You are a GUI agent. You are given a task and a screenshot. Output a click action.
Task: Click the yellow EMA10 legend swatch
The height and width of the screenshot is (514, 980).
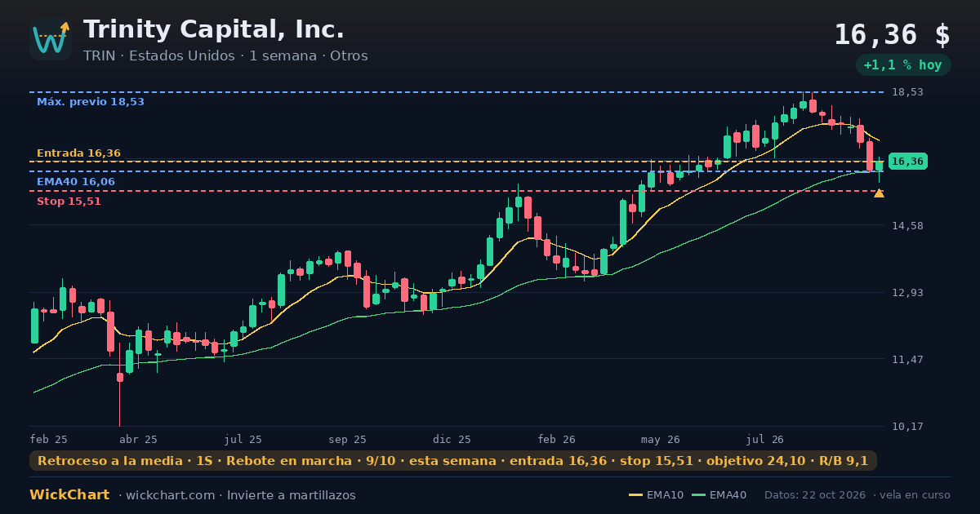pos(635,495)
